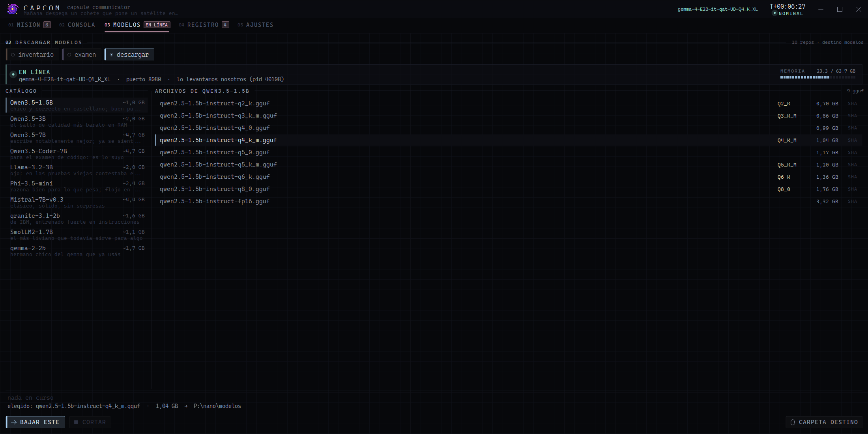Open the MISIÓN tab
This screenshot has width=868, height=434.
tap(30, 25)
